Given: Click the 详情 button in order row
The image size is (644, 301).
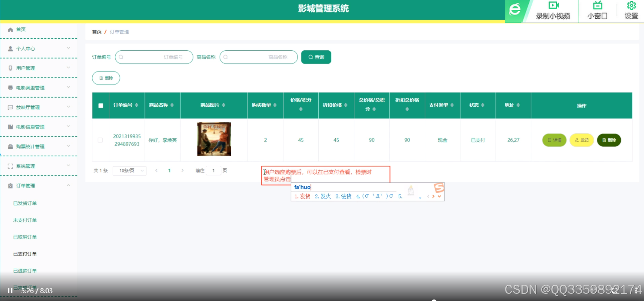Looking at the screenshot, I should (554, 140).
